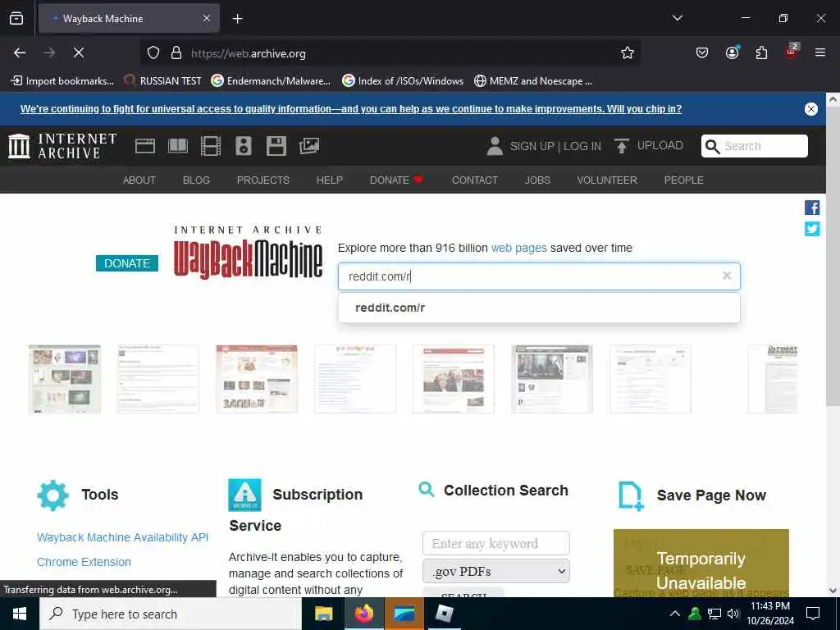Open the RUSSIAN TEST bookmark

(163, 81)
